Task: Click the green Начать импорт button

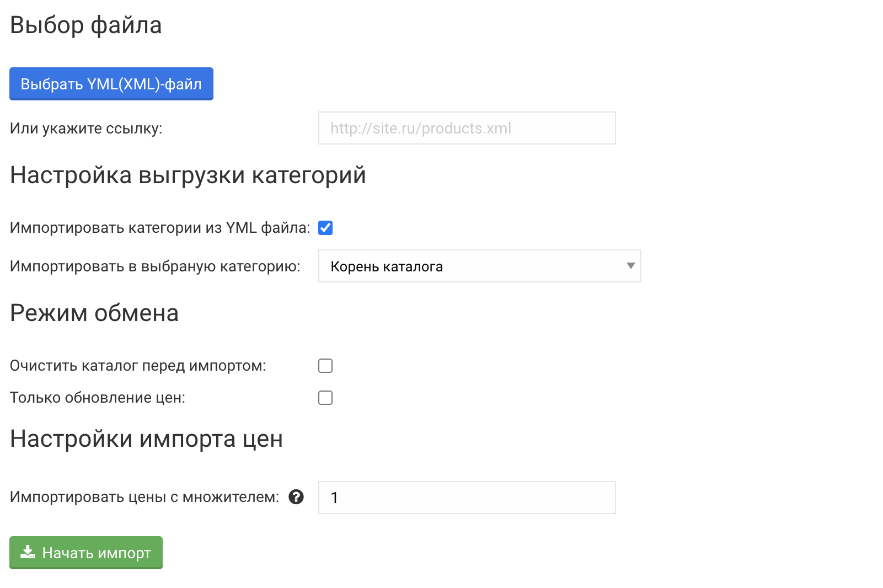Action: pos(86,553)
